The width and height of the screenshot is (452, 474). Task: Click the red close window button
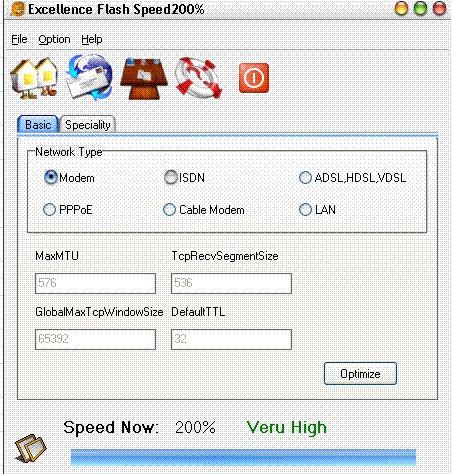coord(439,9)
